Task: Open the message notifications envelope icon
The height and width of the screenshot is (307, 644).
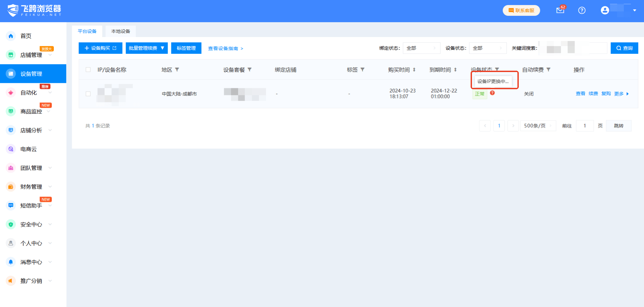Action: pyautogui.click(x=560, y=10)
